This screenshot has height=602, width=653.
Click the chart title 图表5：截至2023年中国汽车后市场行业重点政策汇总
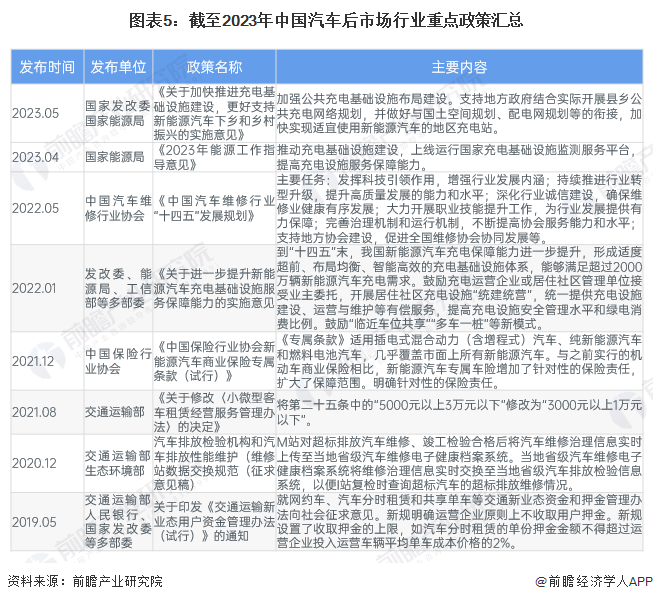pyautogui.click(x=326, y=20)
